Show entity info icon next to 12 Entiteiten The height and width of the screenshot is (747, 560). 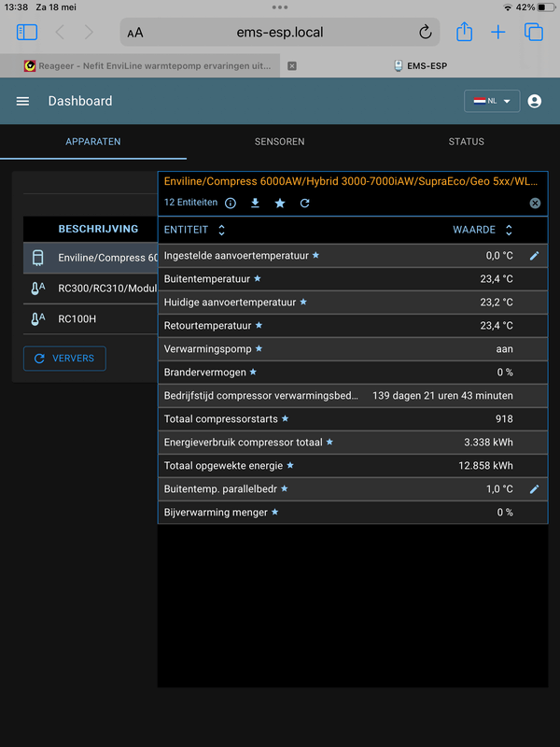pos(231,204)
